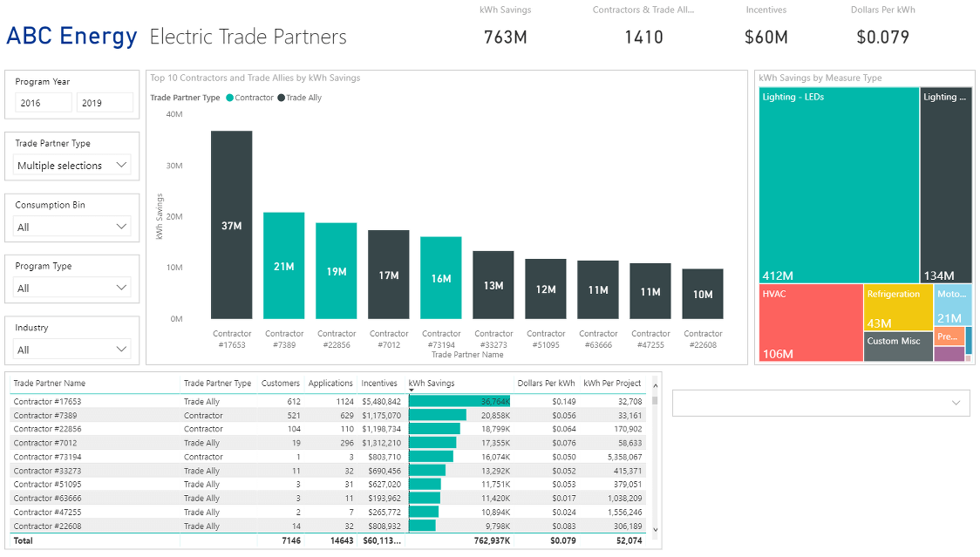This screenshot has height=557, width=980.
Task: Expand the Consumption Bin dropdown
Action: coord(71,226)
